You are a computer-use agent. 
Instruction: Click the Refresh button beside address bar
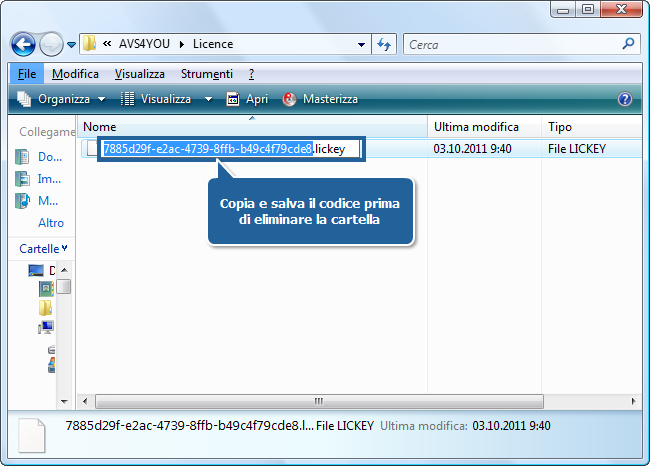point(384,44)
